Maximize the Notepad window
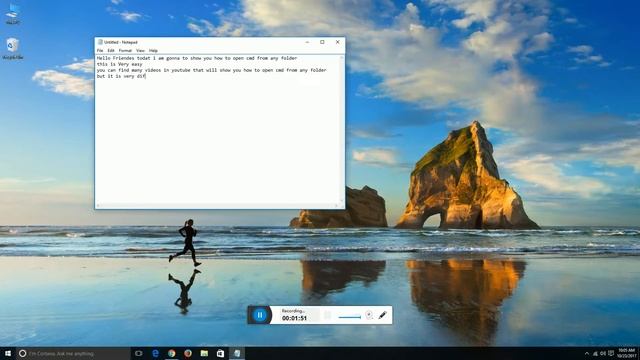This screenshot has width=640, height=360. (322, 42)
